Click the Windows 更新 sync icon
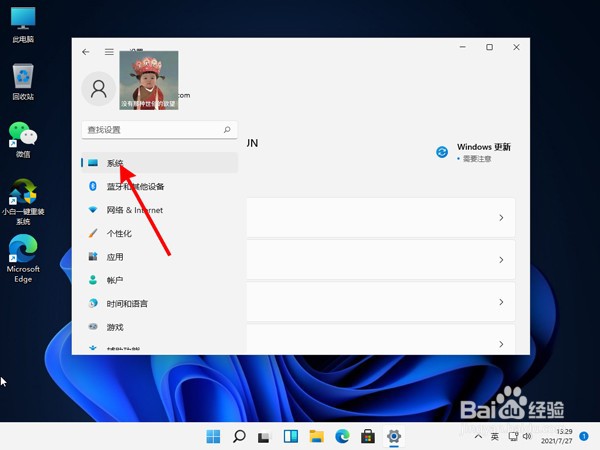Image resolution: width=600 pixels, height=450 pixels. point(442,152)
